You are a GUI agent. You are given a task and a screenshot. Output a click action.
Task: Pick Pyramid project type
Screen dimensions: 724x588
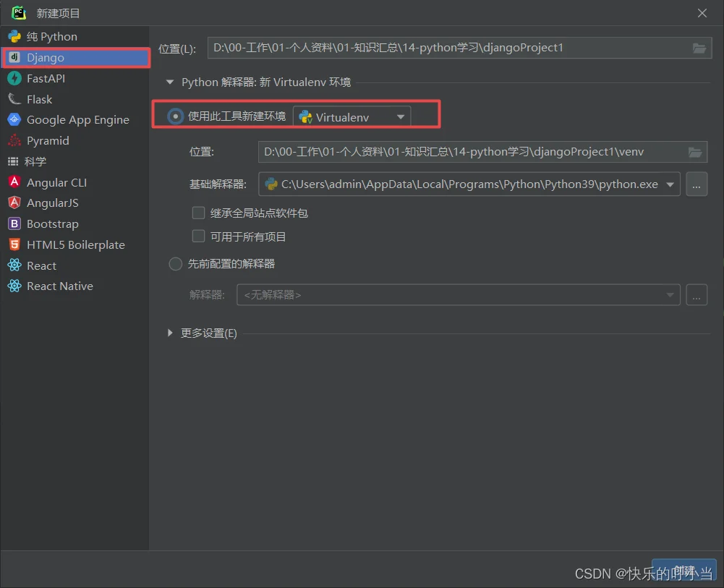pyautogui.click(x=74, y=140)
